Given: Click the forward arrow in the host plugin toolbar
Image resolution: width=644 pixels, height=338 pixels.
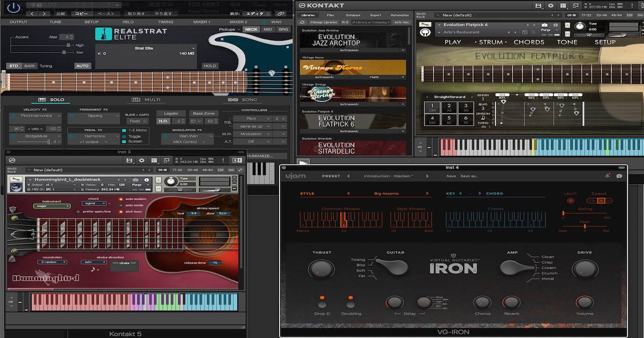Looking at the screenshot, I should pyautogui.click(x=45, y=13).
